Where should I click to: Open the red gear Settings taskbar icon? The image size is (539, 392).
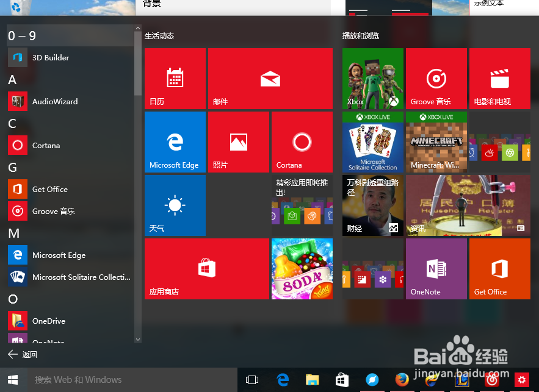(522, 380)
